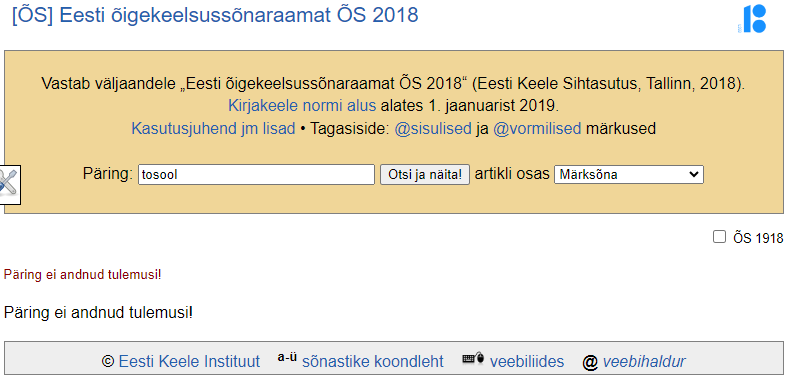Open the veebiliides link
Screen dimensions: 799x389
click(527, 361)
